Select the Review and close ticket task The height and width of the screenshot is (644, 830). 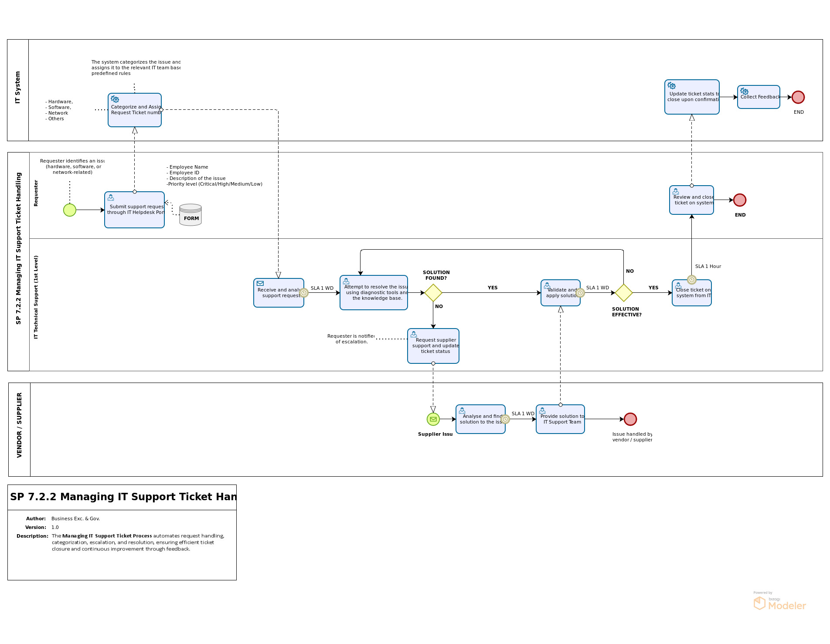pyautogui.click(x=691, y=200)
